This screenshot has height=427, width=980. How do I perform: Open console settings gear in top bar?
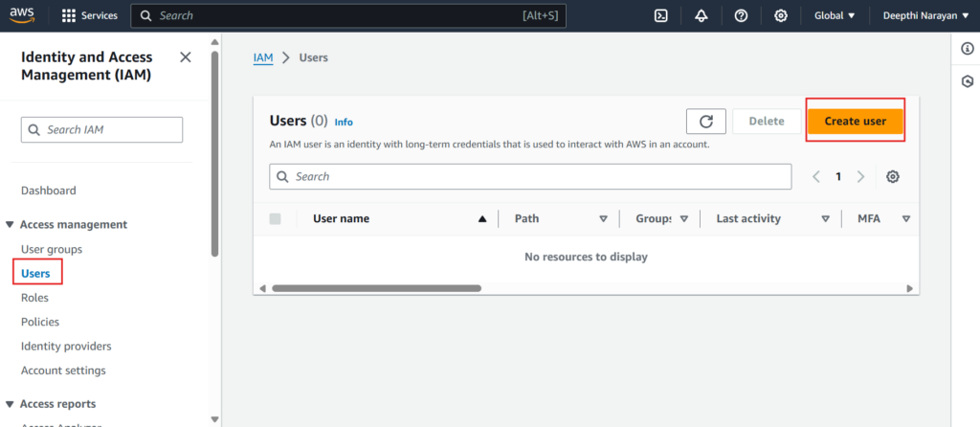pos(781,15)
